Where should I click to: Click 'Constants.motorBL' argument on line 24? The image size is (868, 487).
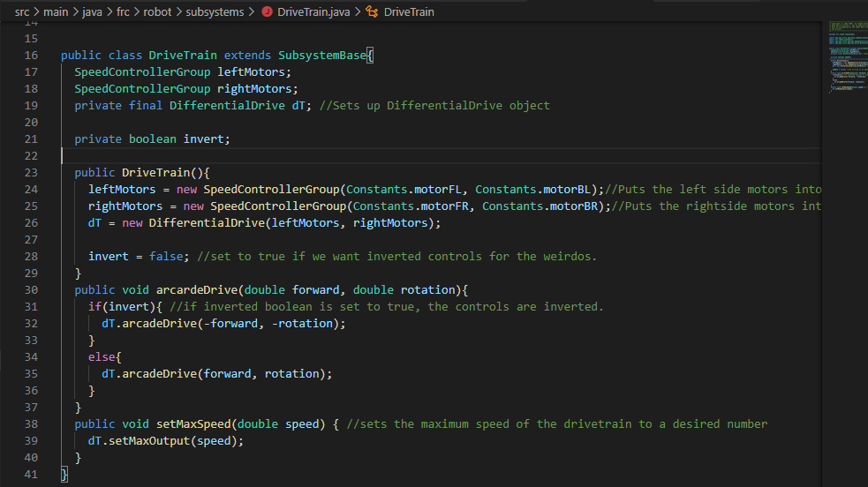(532, 189)
